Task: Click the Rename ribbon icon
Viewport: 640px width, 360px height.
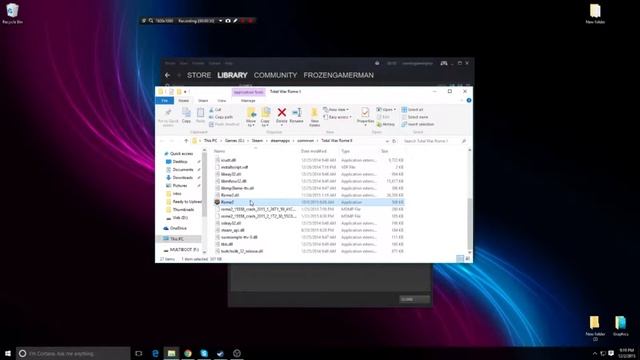Action: point(297,113)
